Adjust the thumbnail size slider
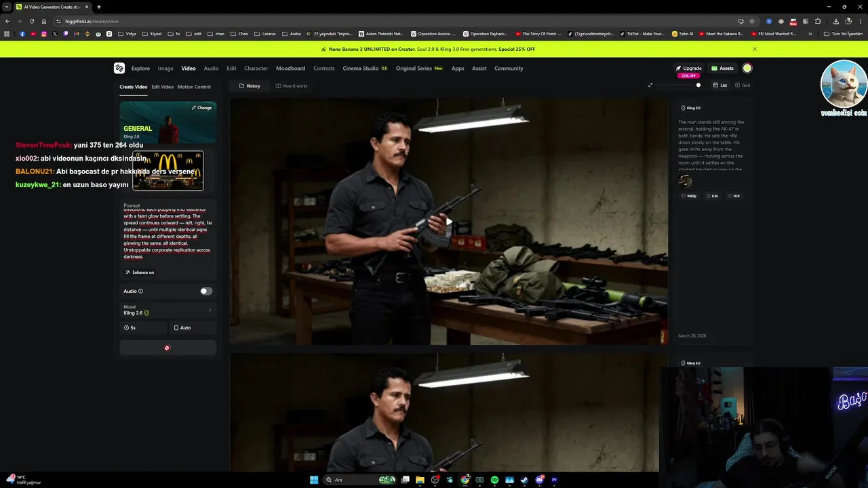The width and height of the screenshot is (868, 488). click(x=698, y=85)
